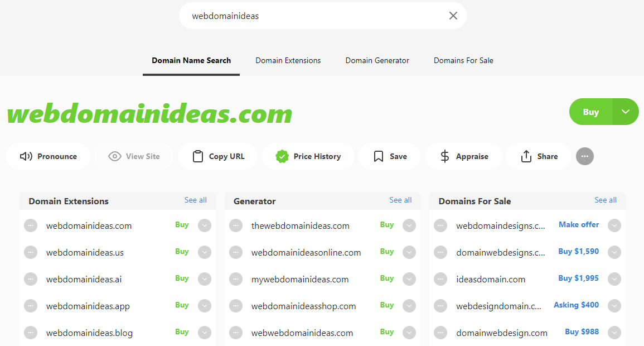
Task: Expand the chevron for webdomainideas.ai
Action: click(x=205, y=279)
